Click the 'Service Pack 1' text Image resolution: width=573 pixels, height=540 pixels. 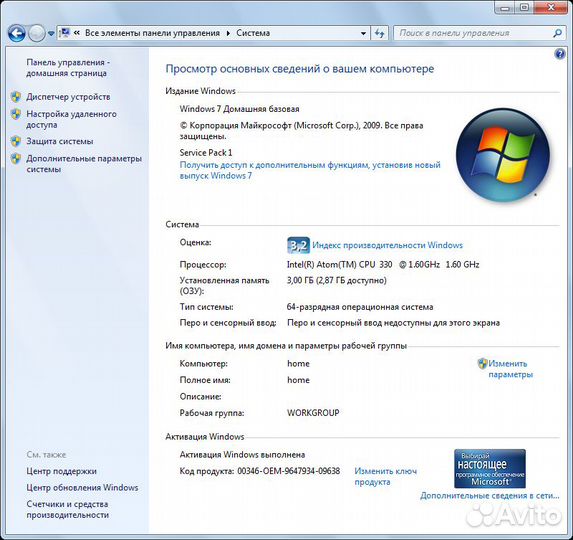click(x=206, y=153)
